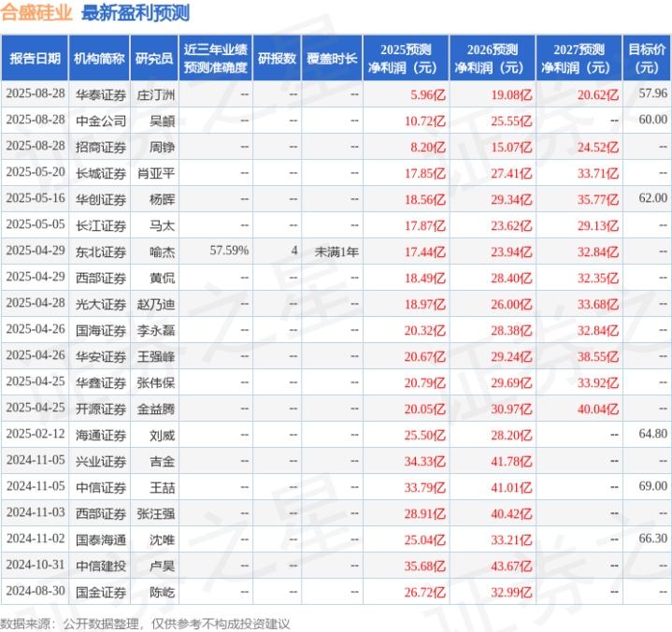Select the 未满1年 coverage cell

point(336,251)
